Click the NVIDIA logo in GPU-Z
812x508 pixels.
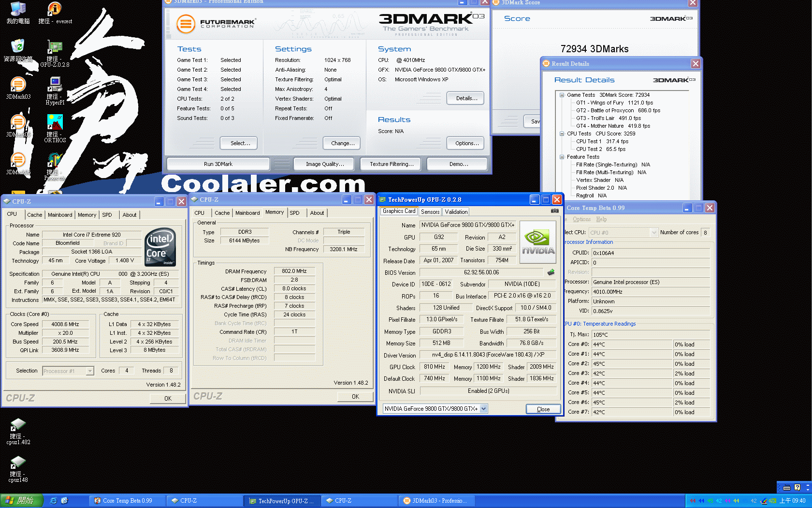[x=537, y=242]
